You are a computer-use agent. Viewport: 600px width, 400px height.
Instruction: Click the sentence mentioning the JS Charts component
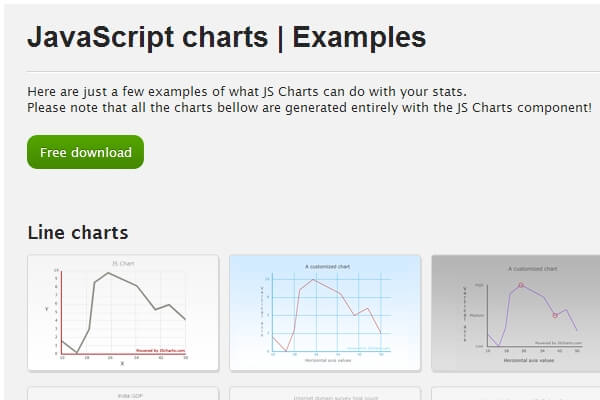pos(309,107)
